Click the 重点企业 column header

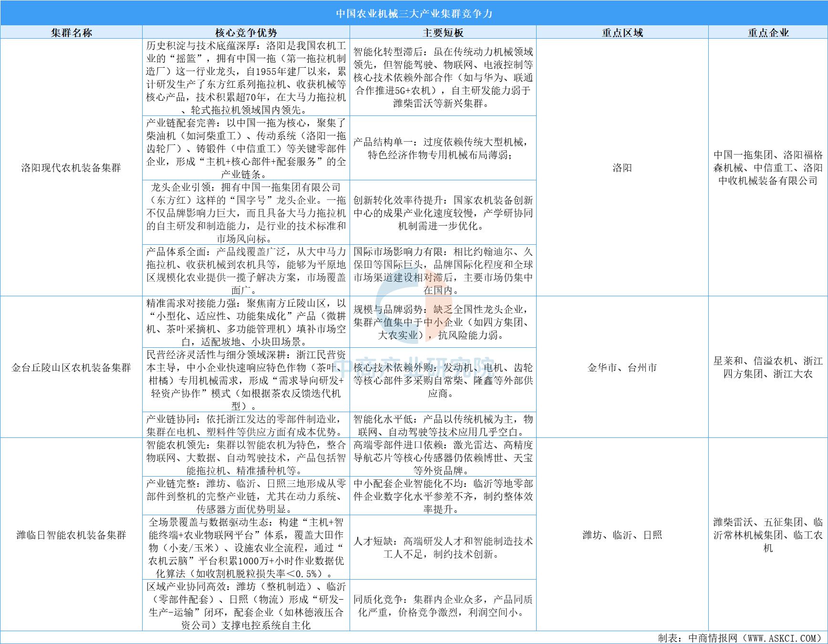[768, 32]
